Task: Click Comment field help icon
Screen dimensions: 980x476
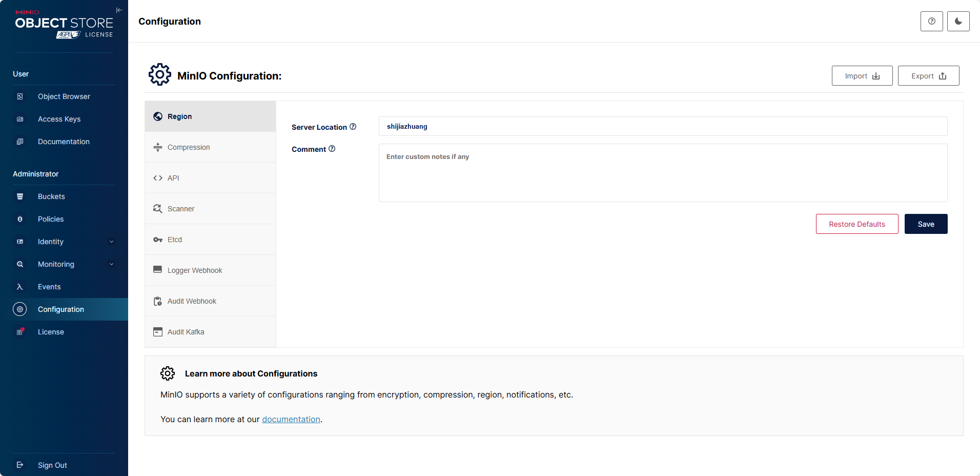Action: 332,149
